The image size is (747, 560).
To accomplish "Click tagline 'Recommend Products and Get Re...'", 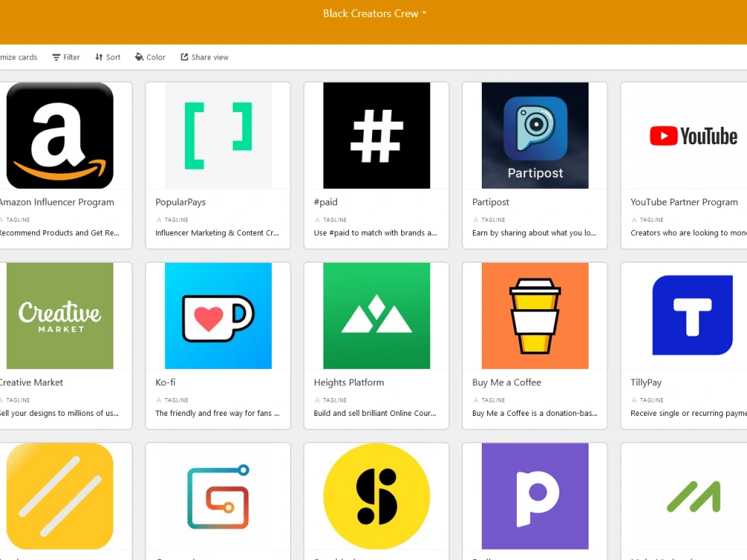I will coord(60,233).
